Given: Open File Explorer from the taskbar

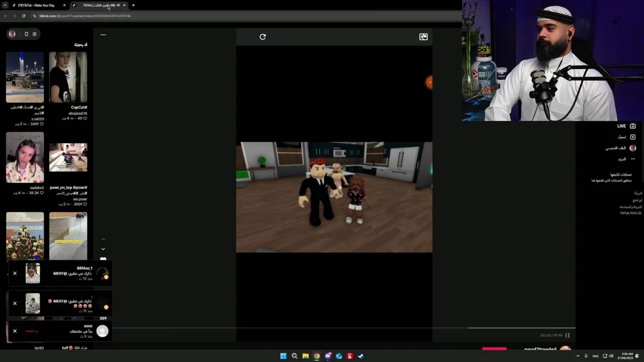Looking at the screenshot, I should [x=305, y=356].
